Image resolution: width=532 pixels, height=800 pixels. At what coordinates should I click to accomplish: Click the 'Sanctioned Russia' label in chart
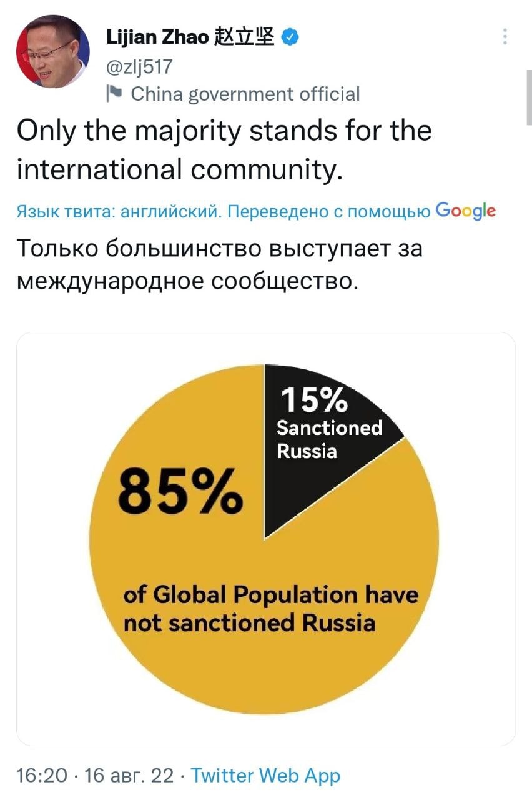[x=328, y=439]
